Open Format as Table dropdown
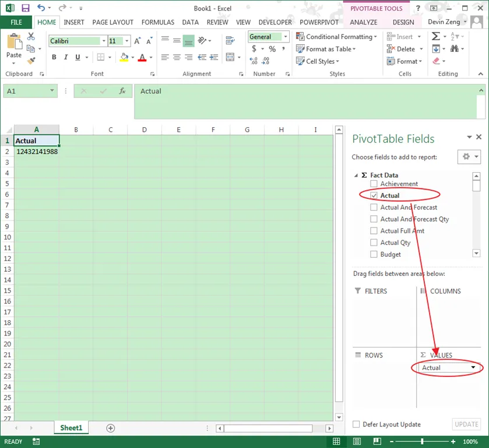This screenshot has width=489, height=448. click(x=326, y=49)
